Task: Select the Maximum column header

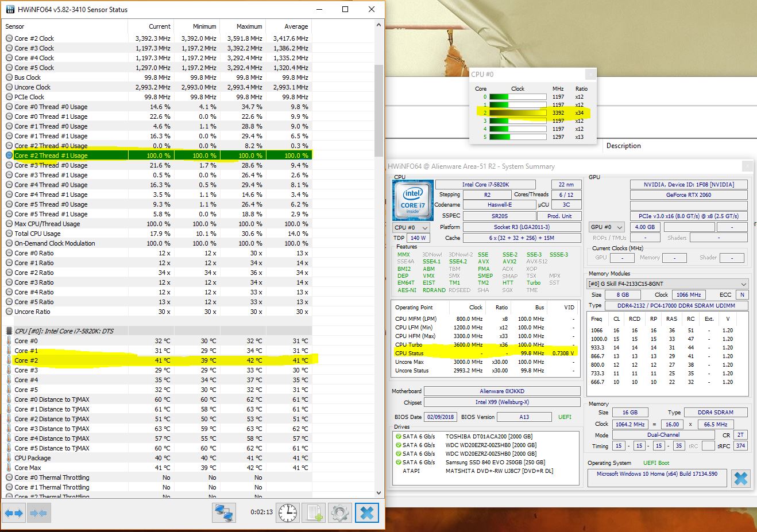Action: [250, 26]
